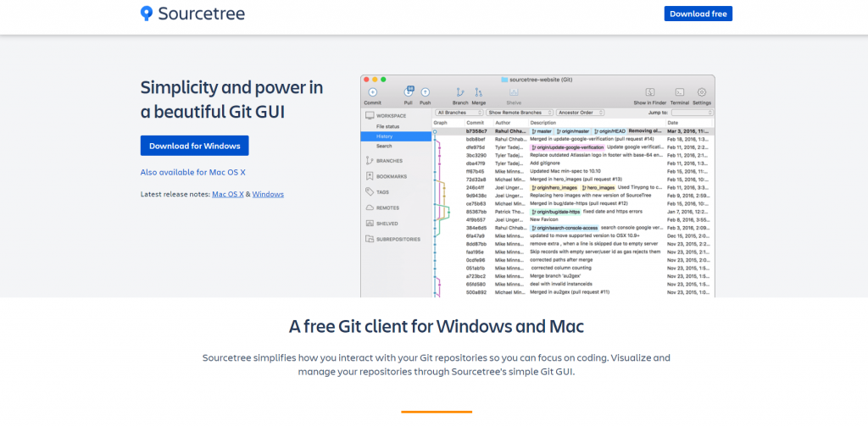Image resolution: width=868 pixels, height=426 pixels.
Task: Click the origin/HEAD branch label
Action: [609, 131]
